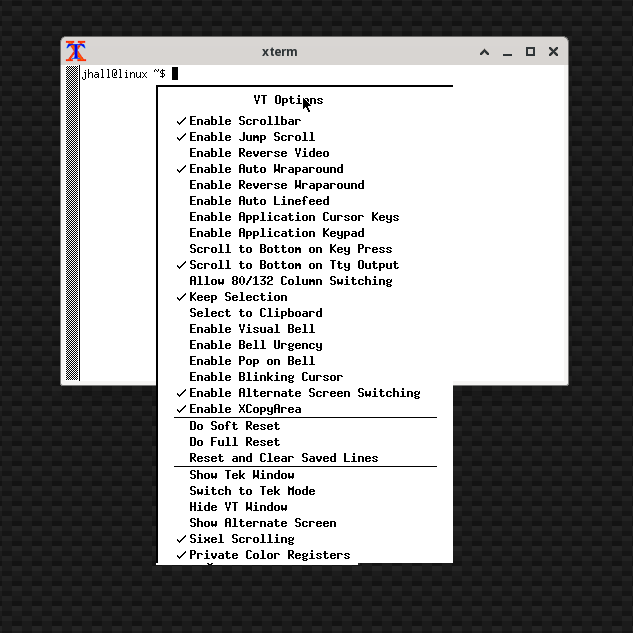The width and height of the screenshot is (633, 633).
Task: Turn on Enable Auto Linefeed
Action: coord(305,201)
